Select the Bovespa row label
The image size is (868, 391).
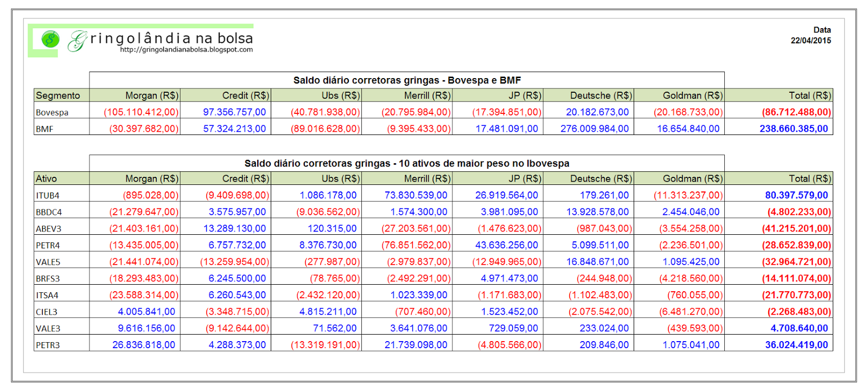tap(52, 113)
